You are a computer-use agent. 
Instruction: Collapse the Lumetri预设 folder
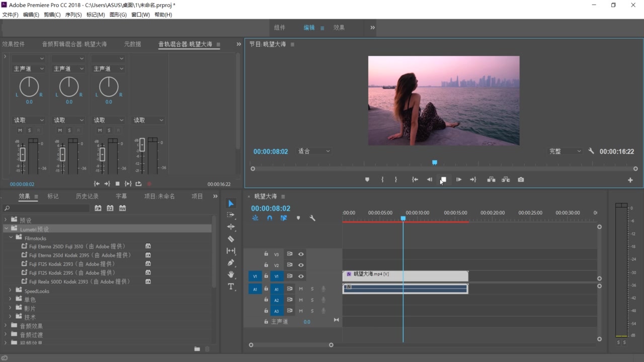pyautogui.click(x=7, y=229)
